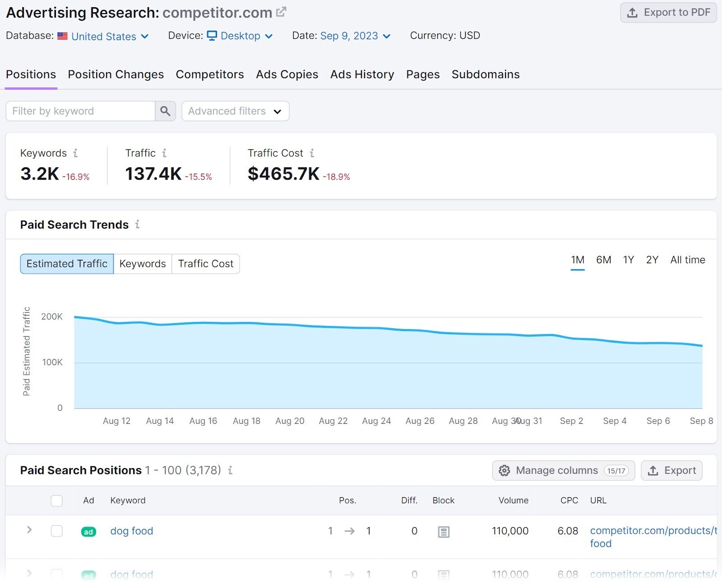Expand the Advanced filters dropdown

point(235,111)
